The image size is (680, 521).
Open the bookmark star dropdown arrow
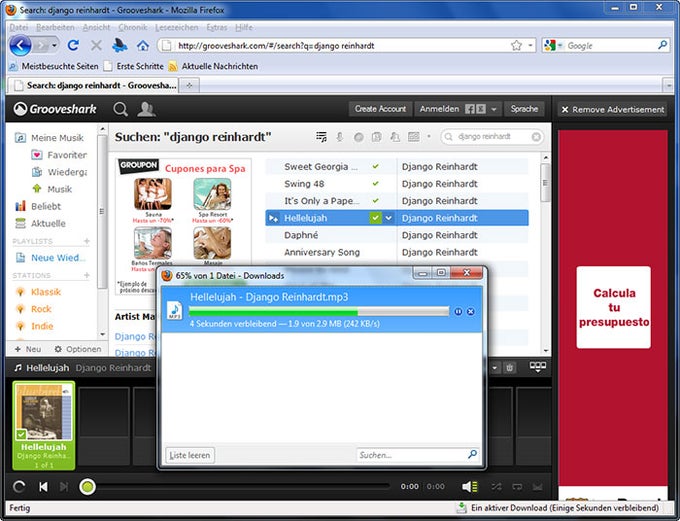(530, 46)
